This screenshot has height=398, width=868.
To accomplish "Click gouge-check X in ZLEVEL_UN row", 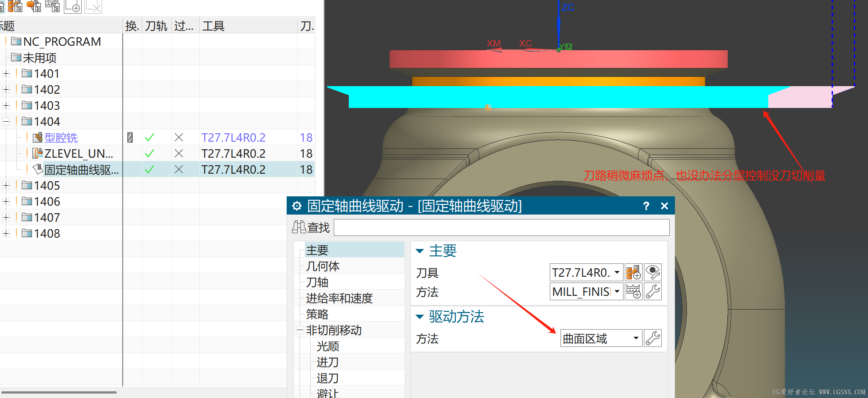I will [179, 154].
